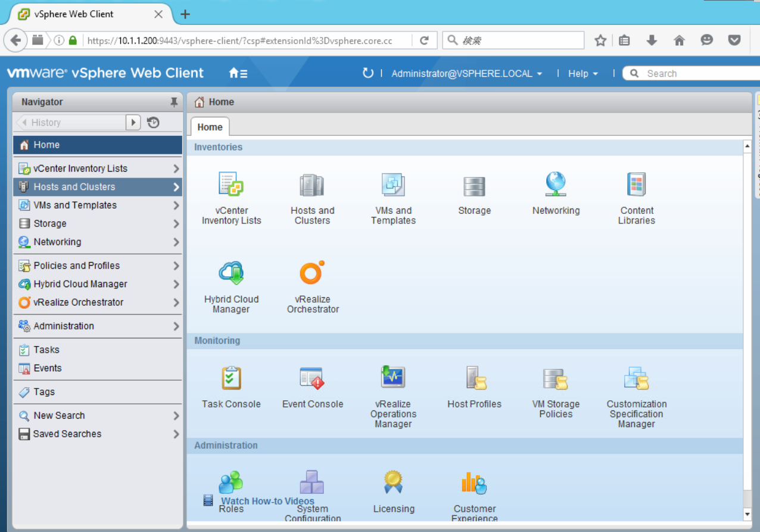The image size is (760, 532).
Task: Expand the Administrator@VSPHERE.LOCAL user menu
Action: 466,73
